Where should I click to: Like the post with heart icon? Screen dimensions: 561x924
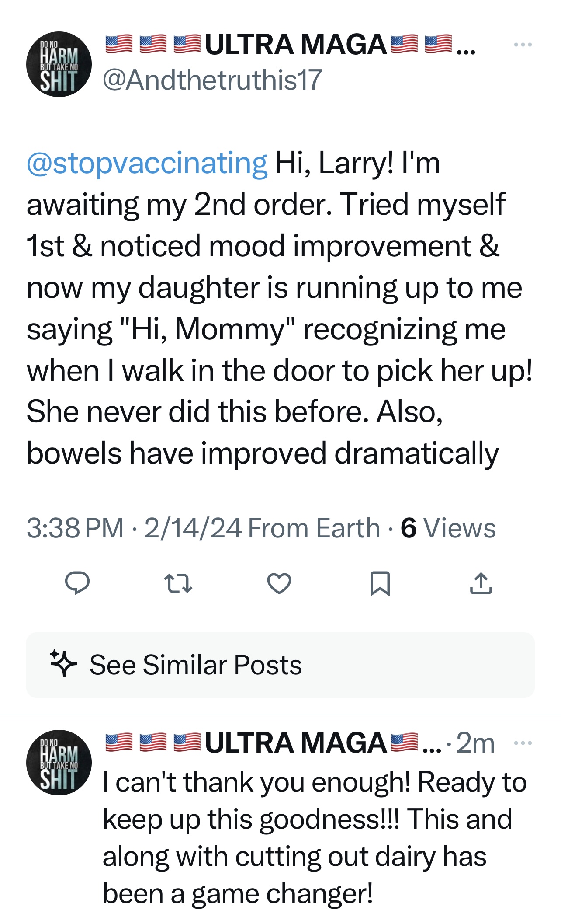[x=279, y=583]
